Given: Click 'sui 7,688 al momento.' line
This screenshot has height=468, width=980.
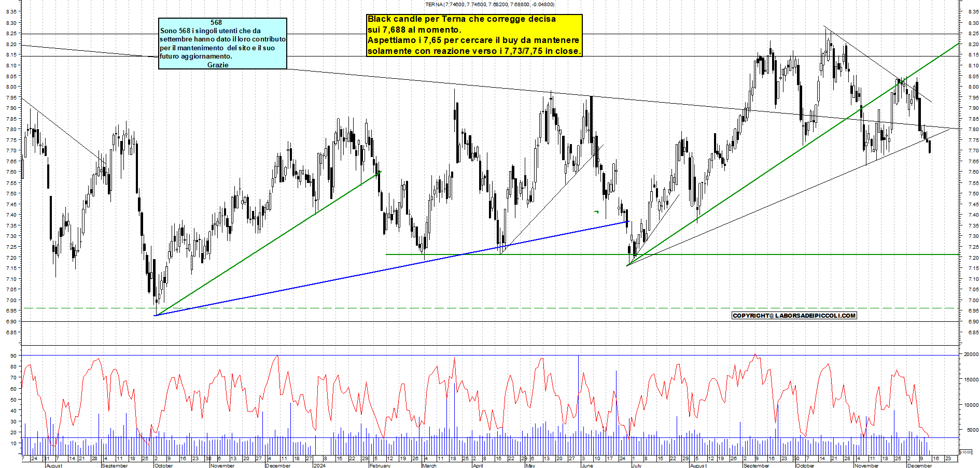Looking at the screenshot, I should click(414, 30).
